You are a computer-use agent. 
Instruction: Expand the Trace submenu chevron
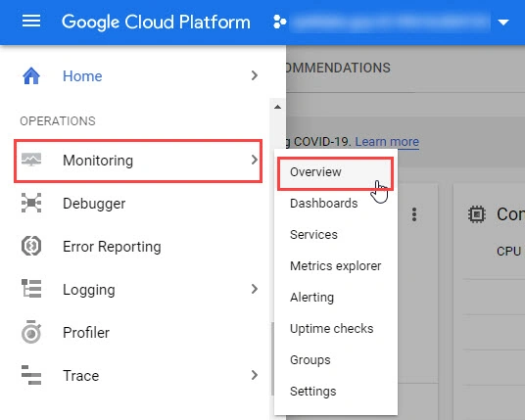coord(255,375)
